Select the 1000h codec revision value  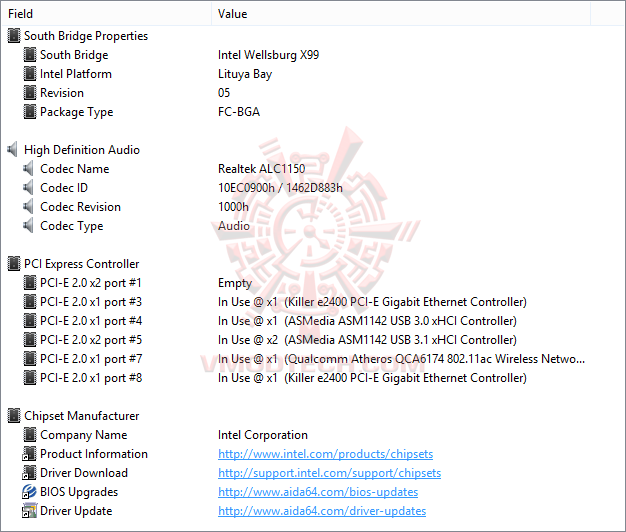click(x=233, y=207)
